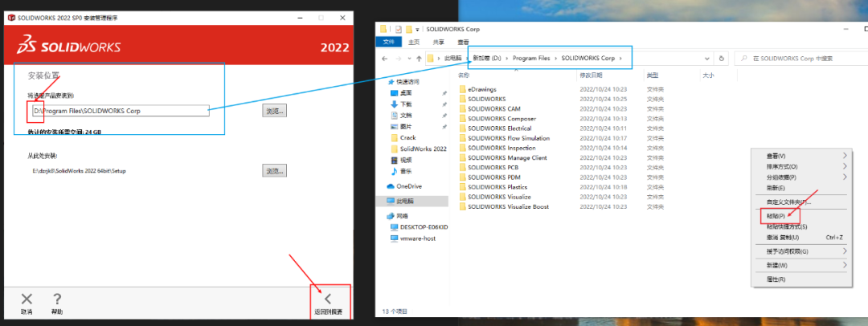Select the SOLIDWORKS Electrical folder
The width and height of the screenshot is (868, 326).
pyautogui.click(x=495, y=128)
